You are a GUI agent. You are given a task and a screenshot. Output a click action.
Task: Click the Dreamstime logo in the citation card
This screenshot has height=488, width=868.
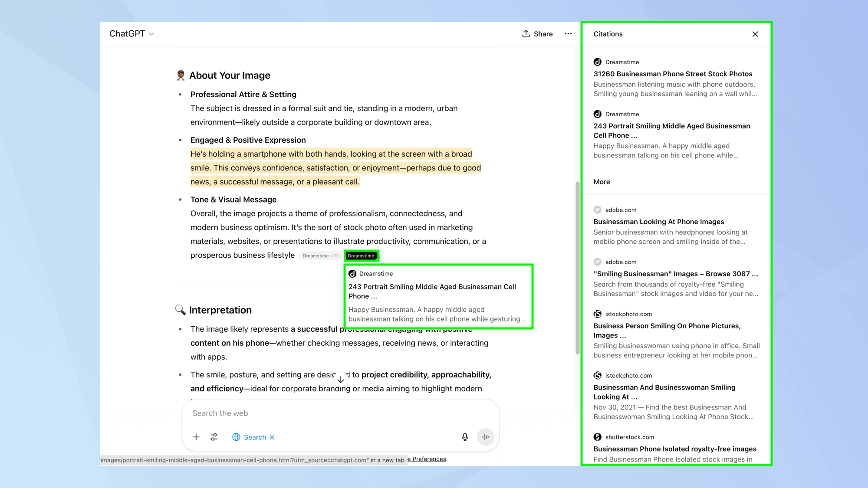353,273
